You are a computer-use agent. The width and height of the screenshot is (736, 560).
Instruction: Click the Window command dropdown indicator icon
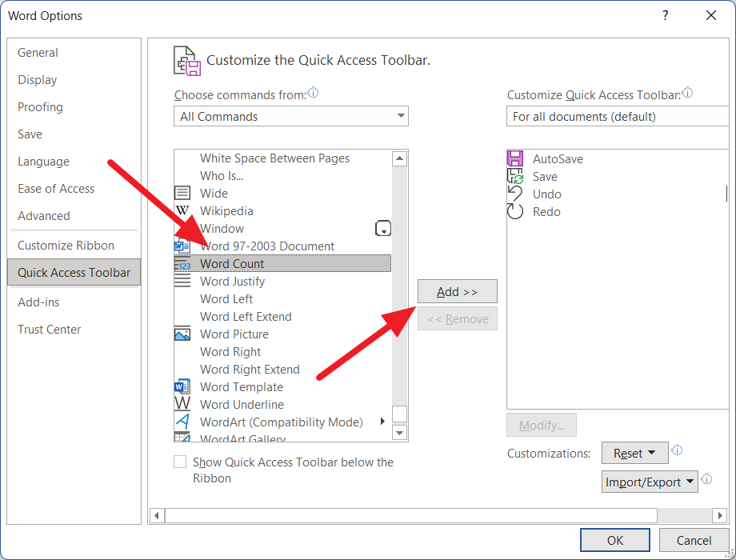[383, 229]
